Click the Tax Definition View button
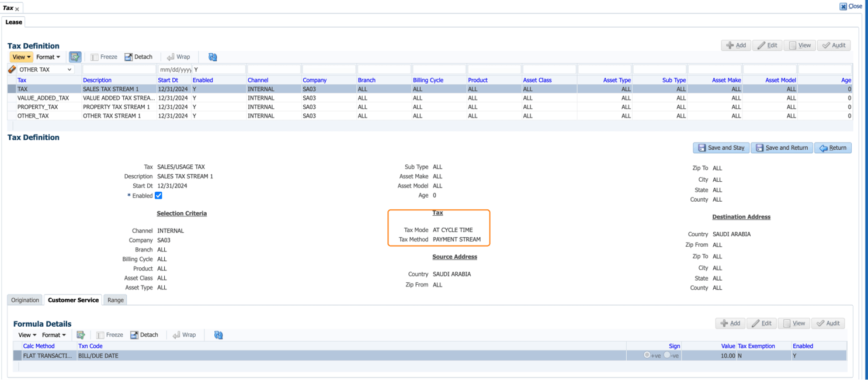The height and width of the screenshot is (380, 868). click(x=800, y=45)
